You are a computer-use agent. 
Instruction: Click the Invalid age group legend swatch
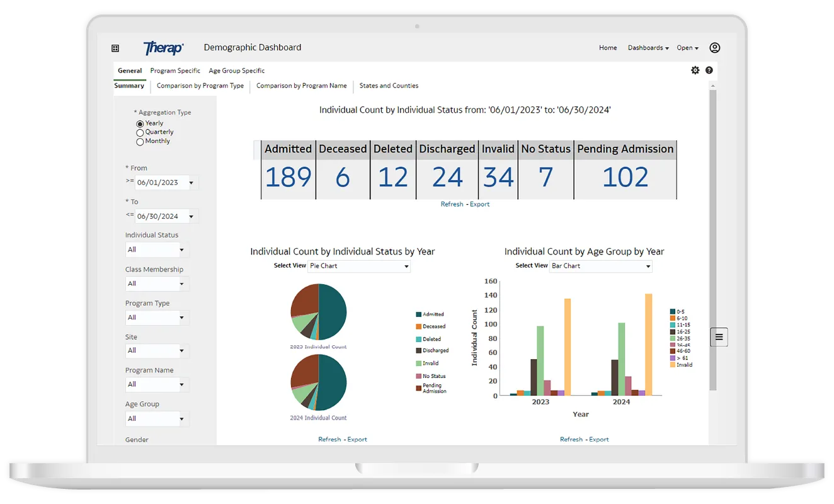point(673,365)
